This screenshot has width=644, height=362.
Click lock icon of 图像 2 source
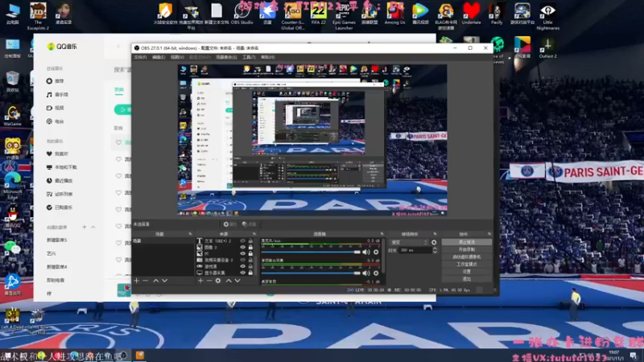250,247
